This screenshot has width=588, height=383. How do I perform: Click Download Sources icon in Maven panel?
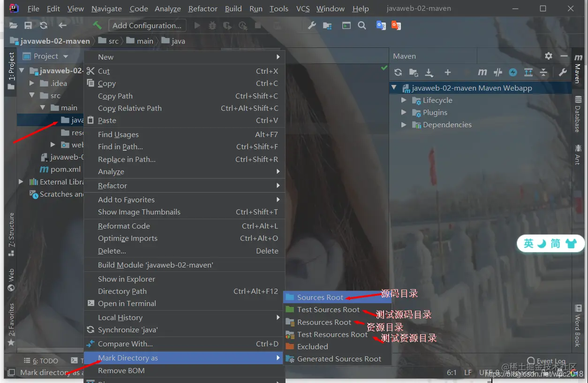point(429,72)
